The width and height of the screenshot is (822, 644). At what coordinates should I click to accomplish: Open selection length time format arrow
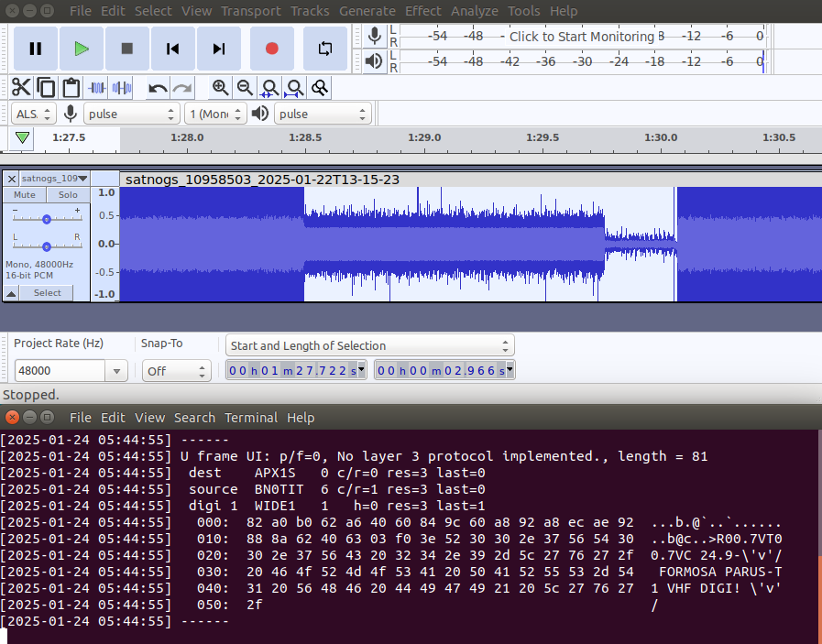click(510, 370)
